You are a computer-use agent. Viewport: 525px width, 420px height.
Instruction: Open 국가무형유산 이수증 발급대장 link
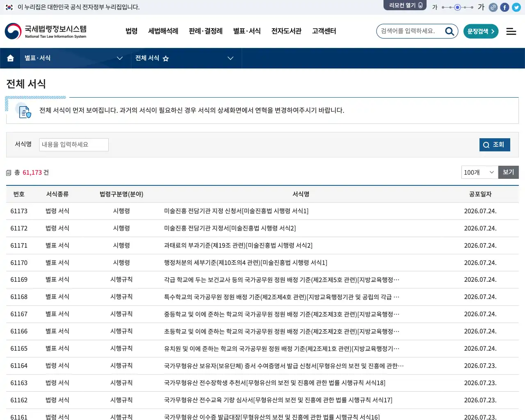coord(272,416)
